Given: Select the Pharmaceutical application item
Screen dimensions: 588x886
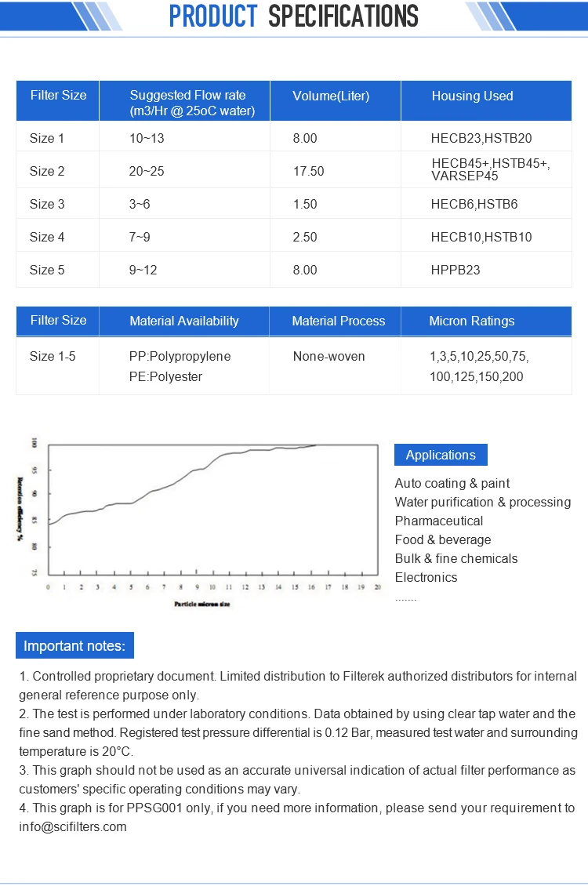Looking at the screenshot, I should coord(439,521).
